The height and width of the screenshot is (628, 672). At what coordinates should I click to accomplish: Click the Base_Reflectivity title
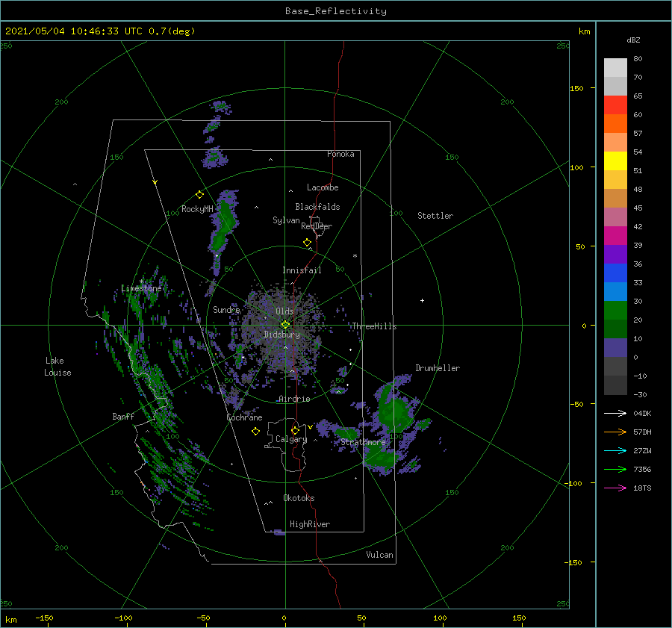[336, 11]
